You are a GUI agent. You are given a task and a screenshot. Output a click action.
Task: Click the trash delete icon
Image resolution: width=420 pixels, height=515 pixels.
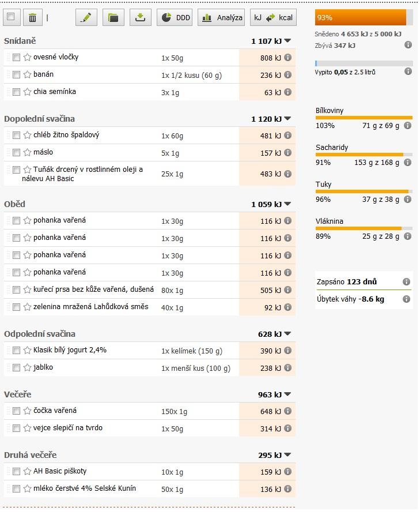[32, 18]
